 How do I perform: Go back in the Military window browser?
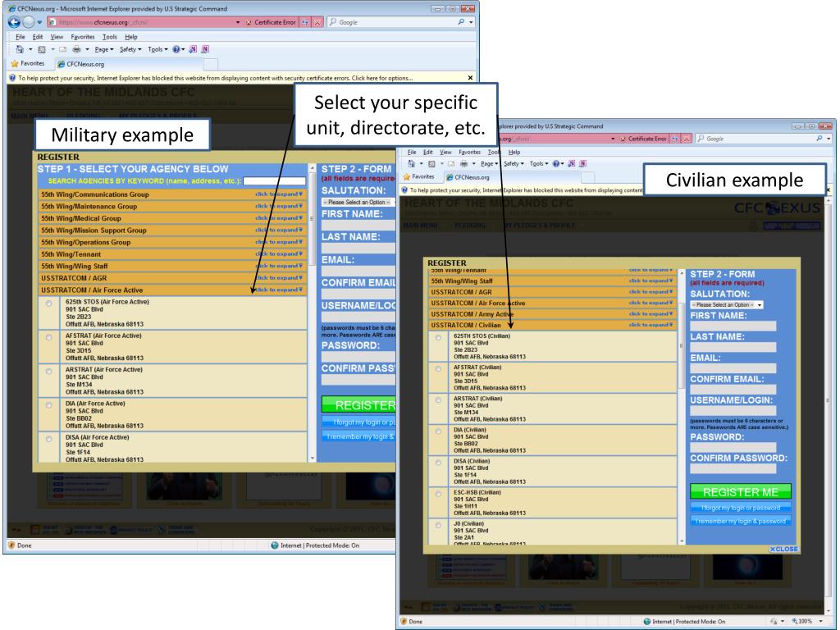click(14, 22)
